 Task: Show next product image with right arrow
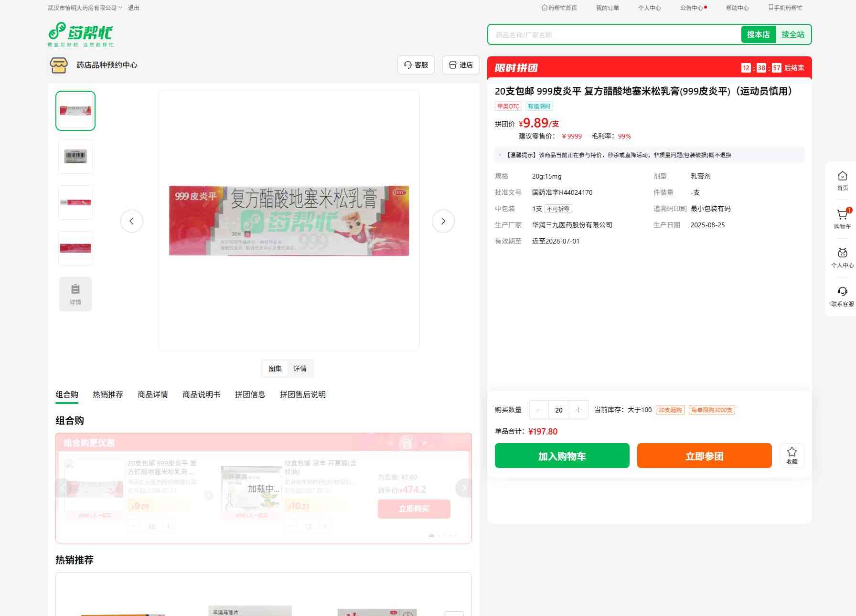click(x=443, y=221)
